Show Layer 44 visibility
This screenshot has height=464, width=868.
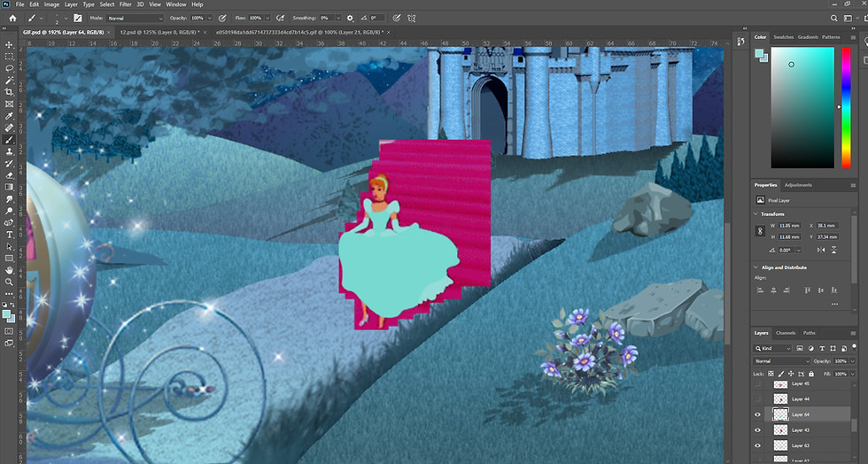coord(758,398)
